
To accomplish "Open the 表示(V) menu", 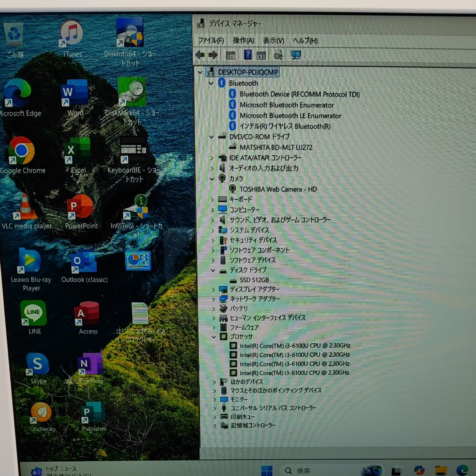I will (273, 40).
